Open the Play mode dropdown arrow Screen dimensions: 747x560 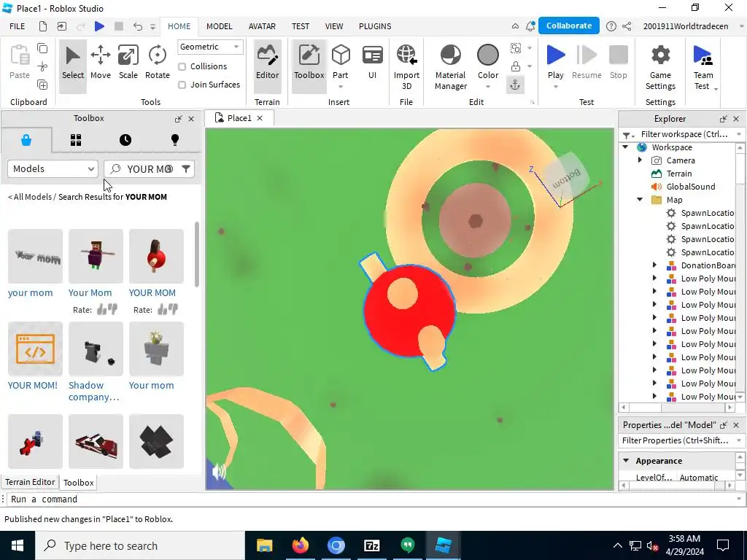[x=555, y=87]
